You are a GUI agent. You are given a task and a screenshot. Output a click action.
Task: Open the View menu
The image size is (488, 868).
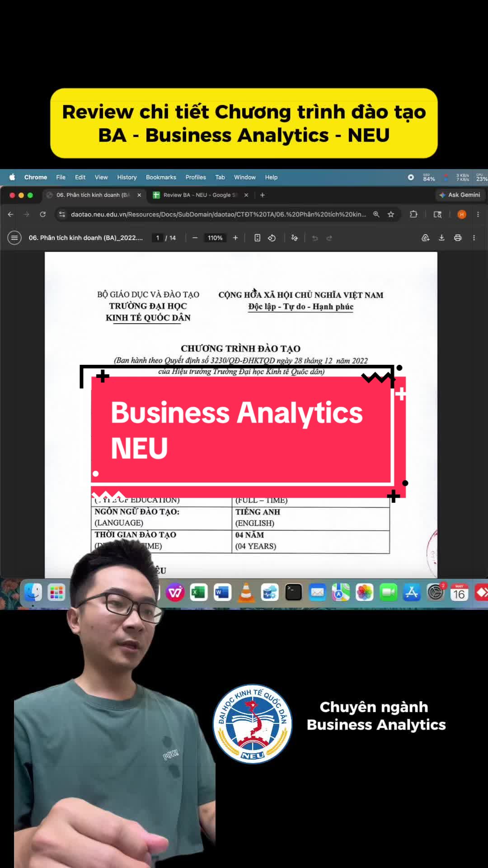(101, 177)
